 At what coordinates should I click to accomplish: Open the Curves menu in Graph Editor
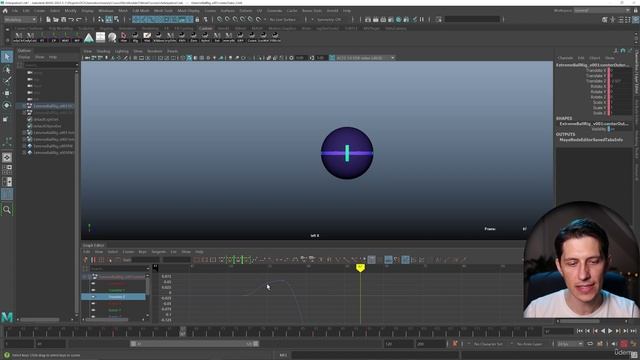point(129,252)
